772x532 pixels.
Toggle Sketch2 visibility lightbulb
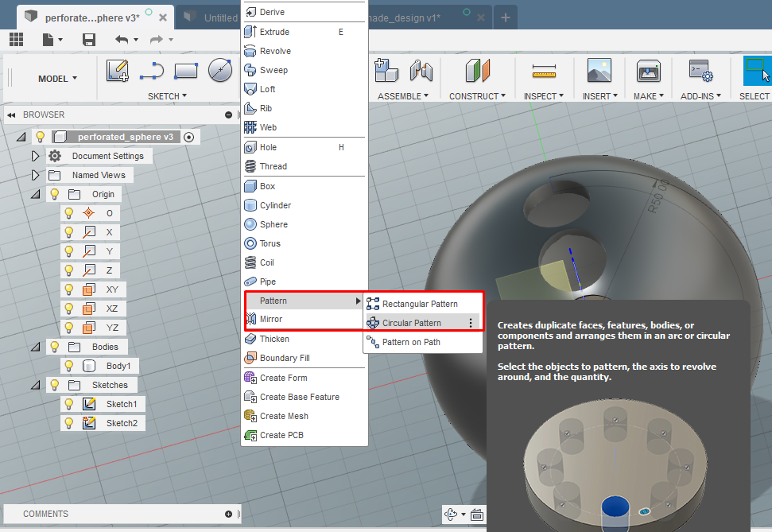(x=69, y=423)
